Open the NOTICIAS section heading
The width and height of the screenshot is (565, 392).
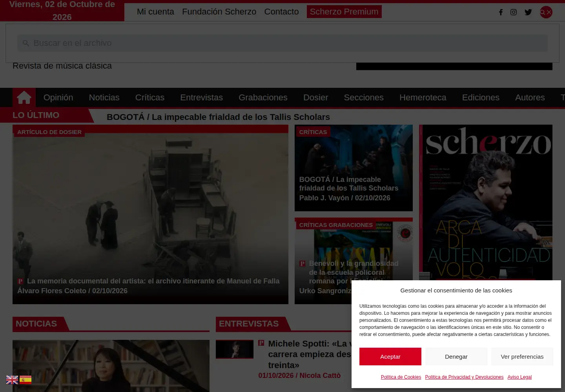36,324
